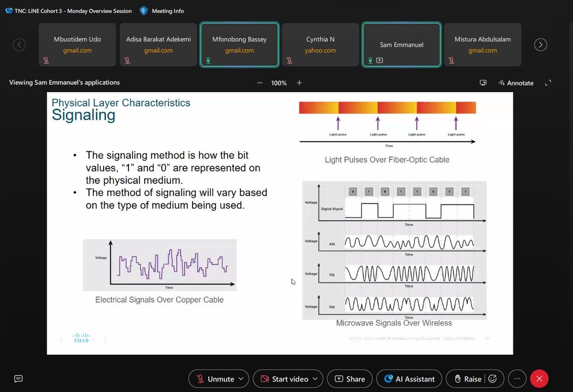Click muted mic icon on Cynthia N
The height and width of the screenshot is (392, 573).
tap(289, 61)
